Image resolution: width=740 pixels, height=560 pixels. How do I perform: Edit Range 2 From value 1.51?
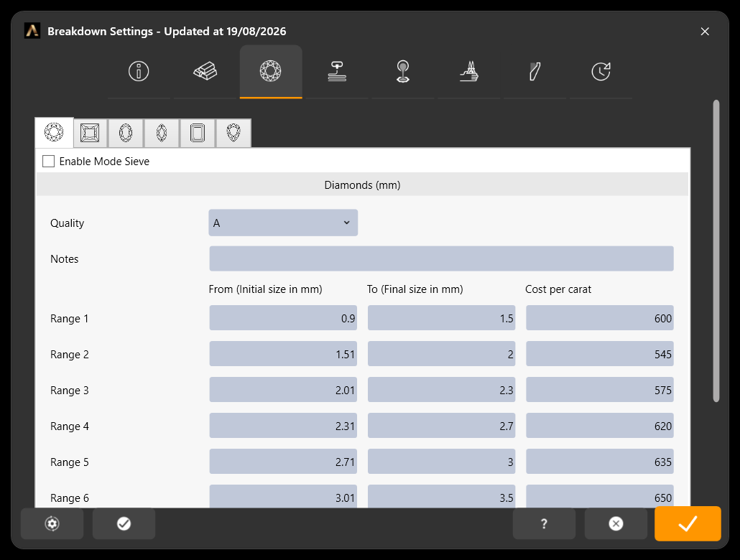pyautogui.click(x=283, y=354)
